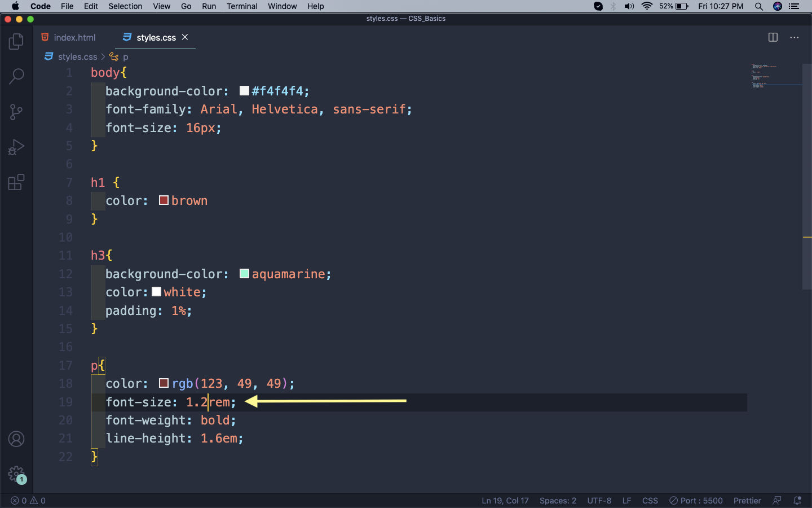Viewport: 812px width, 508px height.
Task: Change the CSS language mode
Action: tap(650, 501)
